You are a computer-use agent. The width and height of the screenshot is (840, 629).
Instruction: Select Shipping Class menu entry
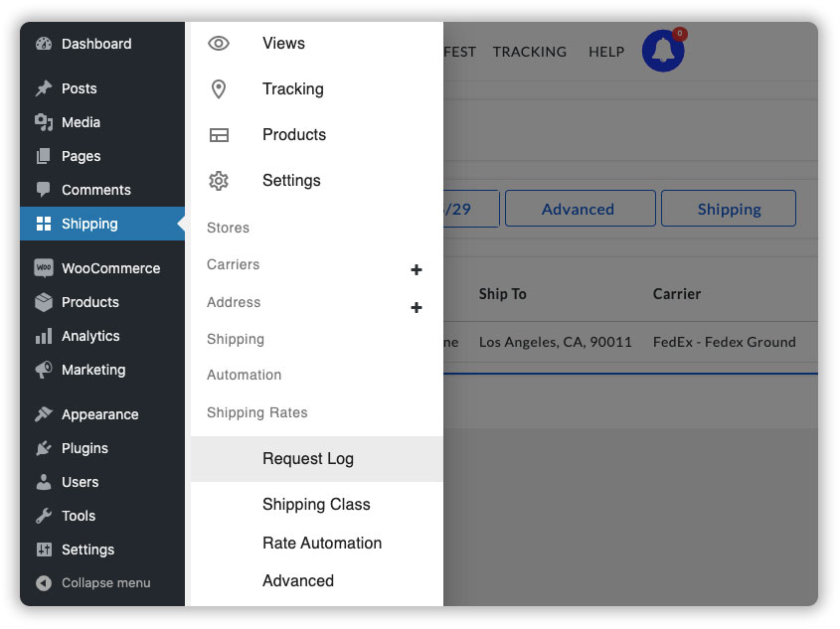(316, 504)
